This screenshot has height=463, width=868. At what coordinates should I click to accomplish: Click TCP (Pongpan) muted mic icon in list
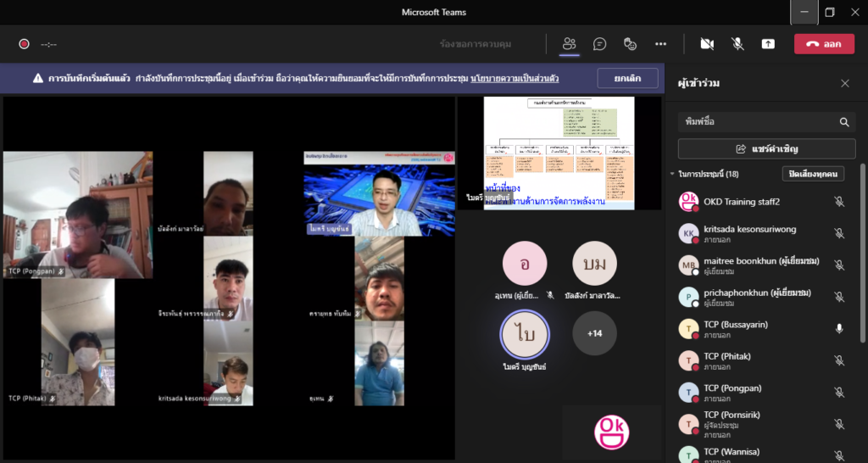point(839,392)
